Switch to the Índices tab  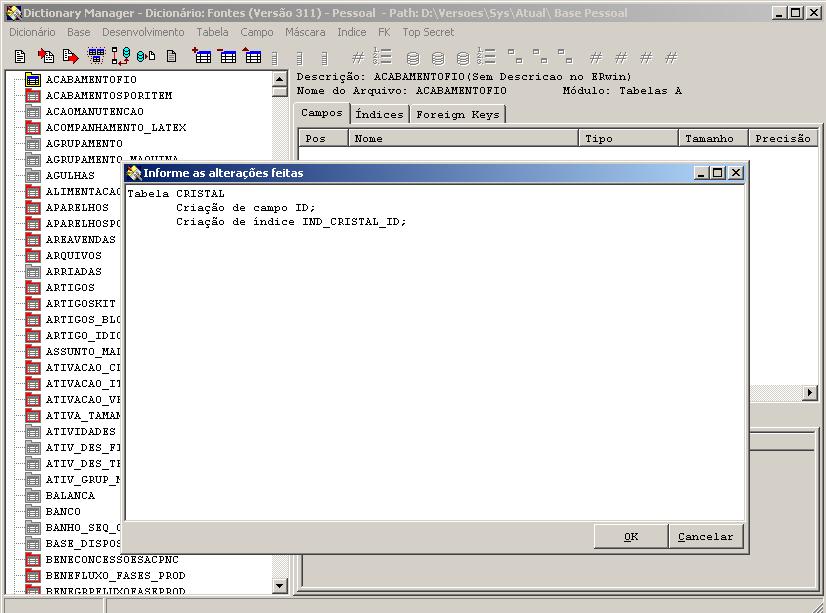click(379, 114)
